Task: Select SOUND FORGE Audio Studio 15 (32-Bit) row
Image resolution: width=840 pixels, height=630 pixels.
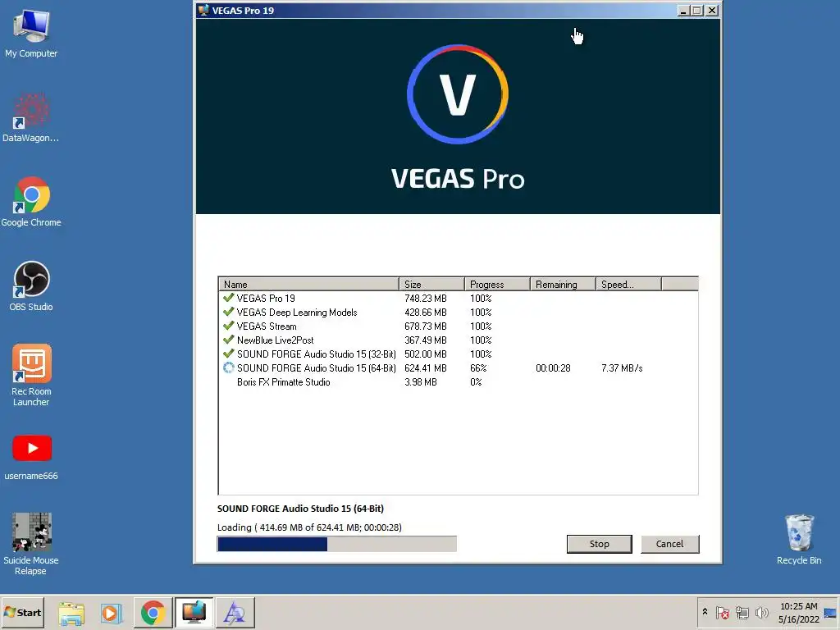Action: tap(458, 354)
